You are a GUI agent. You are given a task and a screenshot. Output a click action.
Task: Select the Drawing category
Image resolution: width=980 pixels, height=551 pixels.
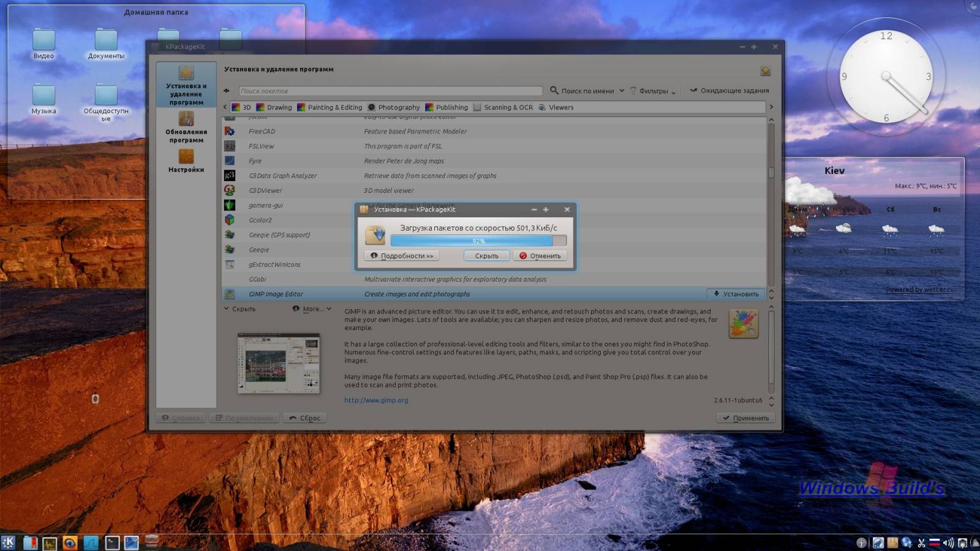pos(274,107)
